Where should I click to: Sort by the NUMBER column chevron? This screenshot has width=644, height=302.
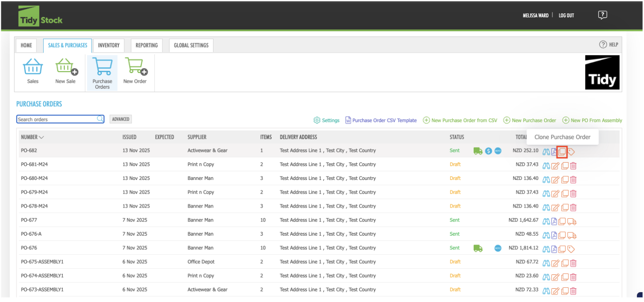pyautogui.click(x=41, y=137)
